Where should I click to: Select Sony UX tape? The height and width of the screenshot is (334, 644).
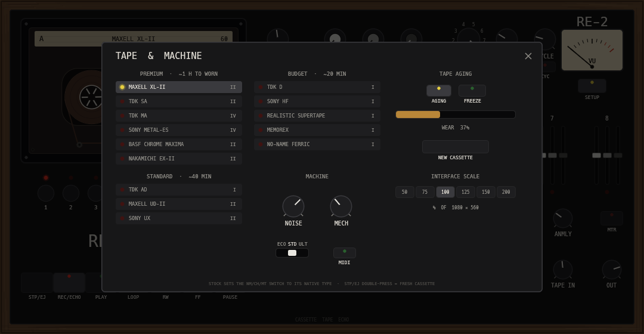[x=179, y=218]
